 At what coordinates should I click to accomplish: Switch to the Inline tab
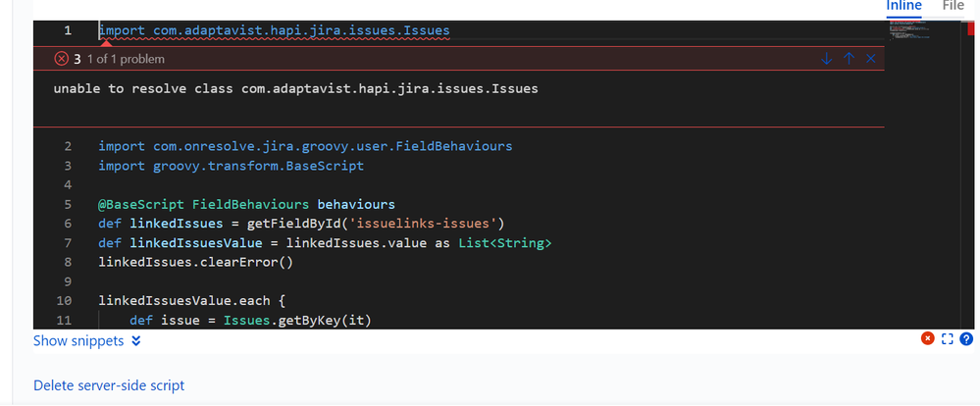903,6
